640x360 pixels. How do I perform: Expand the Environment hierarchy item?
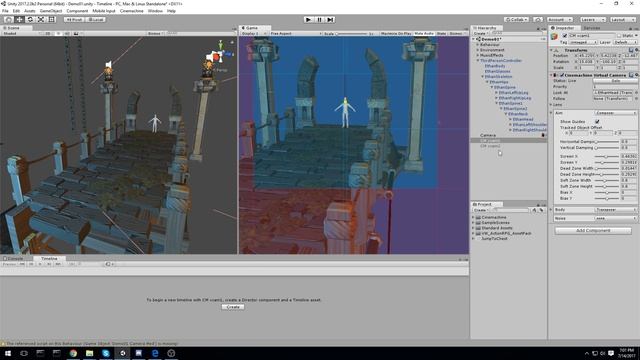point(478,50)
